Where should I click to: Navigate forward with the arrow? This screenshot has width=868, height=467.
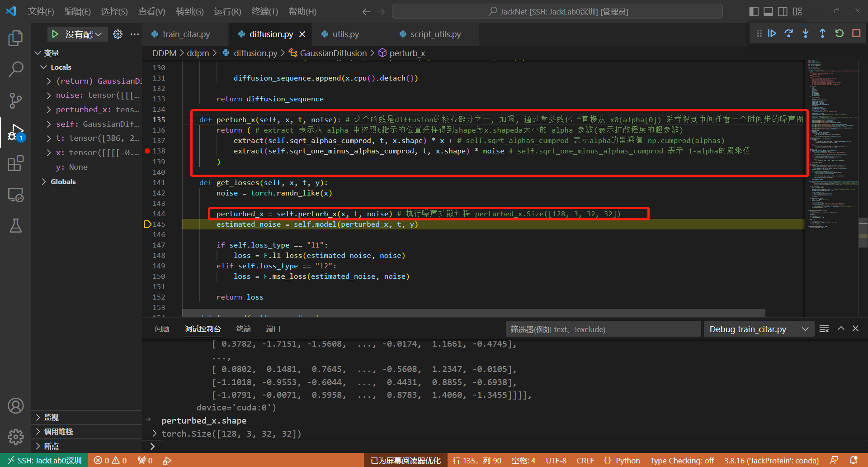(x=381, y=12)
